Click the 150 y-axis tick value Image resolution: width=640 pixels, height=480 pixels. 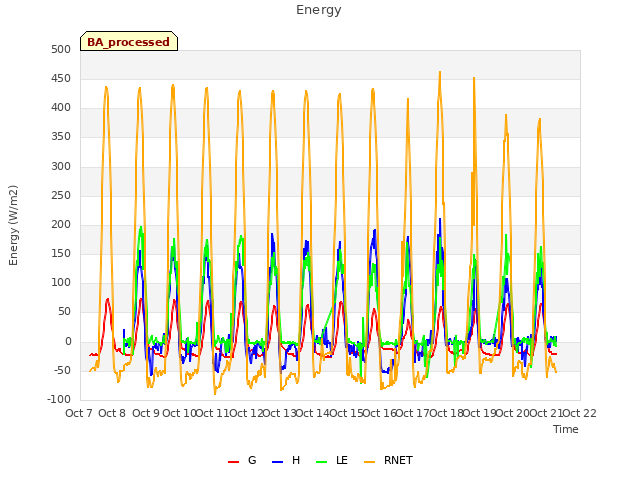(61, 253)
